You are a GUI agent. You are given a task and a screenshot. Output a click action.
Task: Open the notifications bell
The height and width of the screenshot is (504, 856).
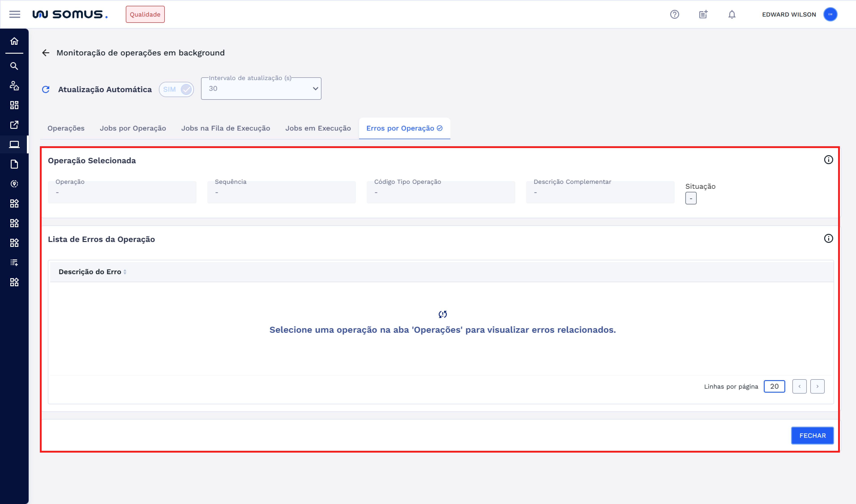732,14
